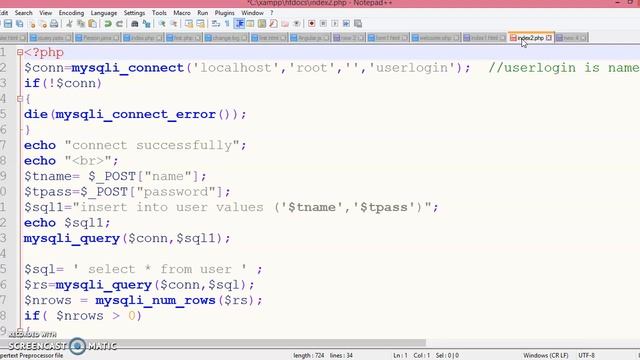Click the Print toolbar icon
This screenshot has width=640, height=360.
[x=54, y=24]
